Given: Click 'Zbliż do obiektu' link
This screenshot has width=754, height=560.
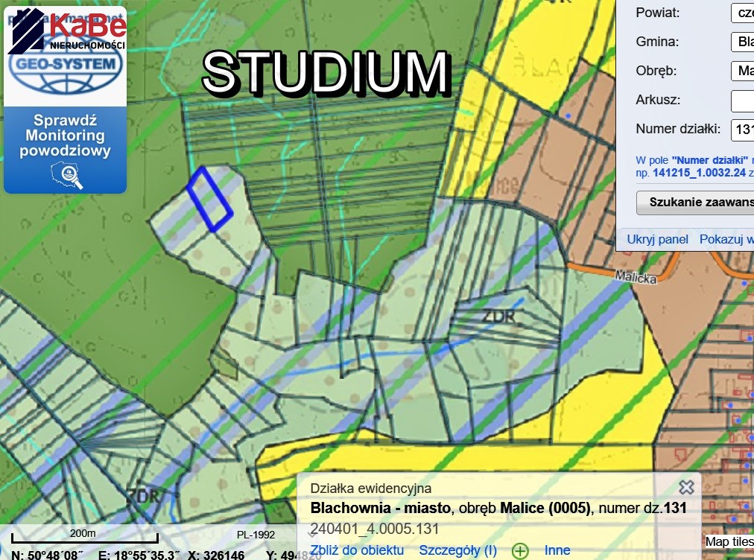Looking at the screenshot, I should [x=357, y=550].
